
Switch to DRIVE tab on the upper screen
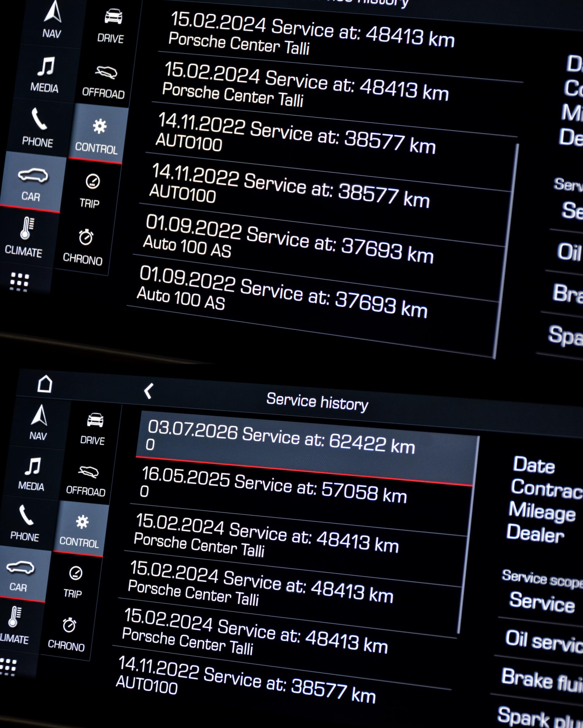coord(111,26)
